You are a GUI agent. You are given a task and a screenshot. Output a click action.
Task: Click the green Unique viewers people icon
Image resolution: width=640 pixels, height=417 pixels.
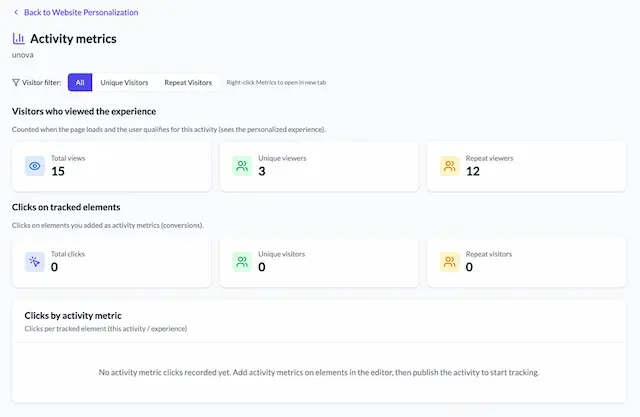point(242,166)
